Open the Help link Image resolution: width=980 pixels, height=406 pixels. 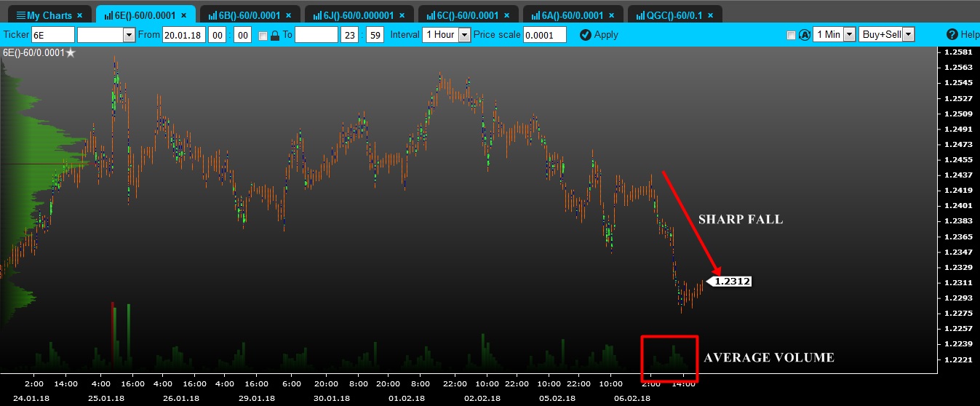point(963,34)
